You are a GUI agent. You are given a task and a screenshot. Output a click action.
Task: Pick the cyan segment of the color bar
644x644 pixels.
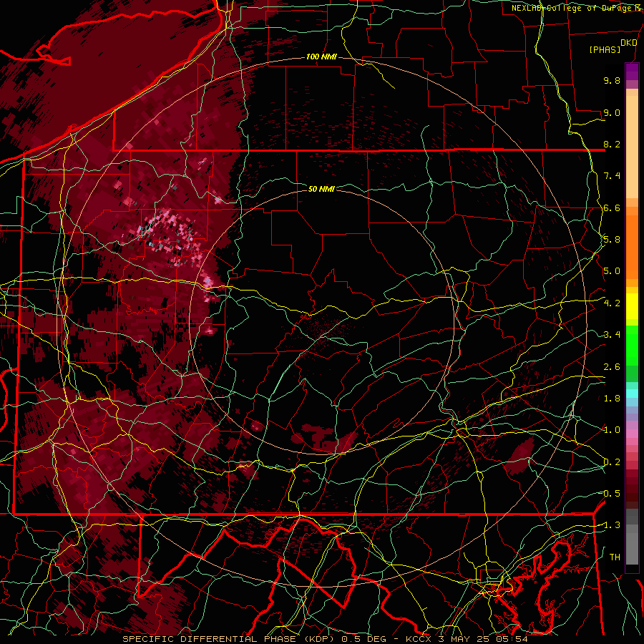632,394
